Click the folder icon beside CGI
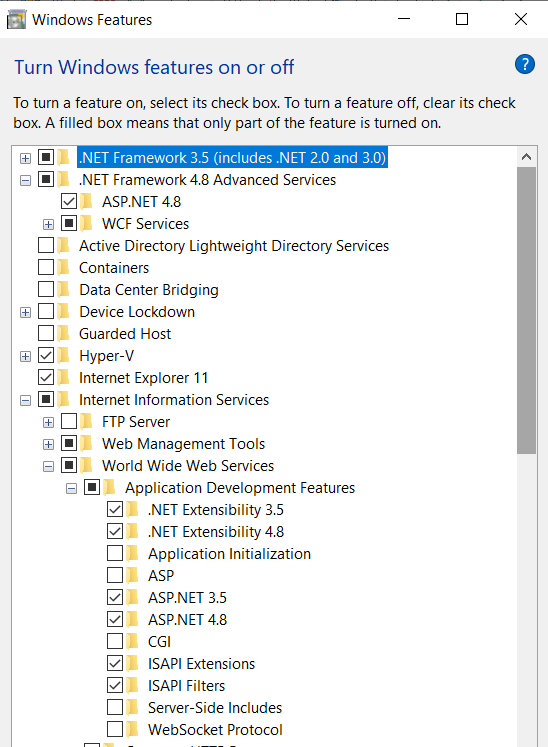 click(x=132, y=641)
